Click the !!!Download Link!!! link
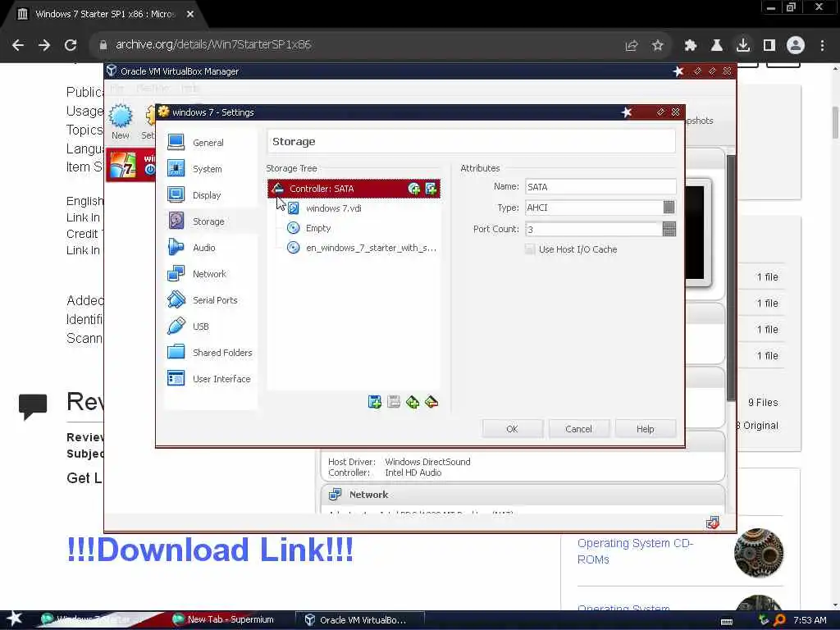 click(210, 549)
